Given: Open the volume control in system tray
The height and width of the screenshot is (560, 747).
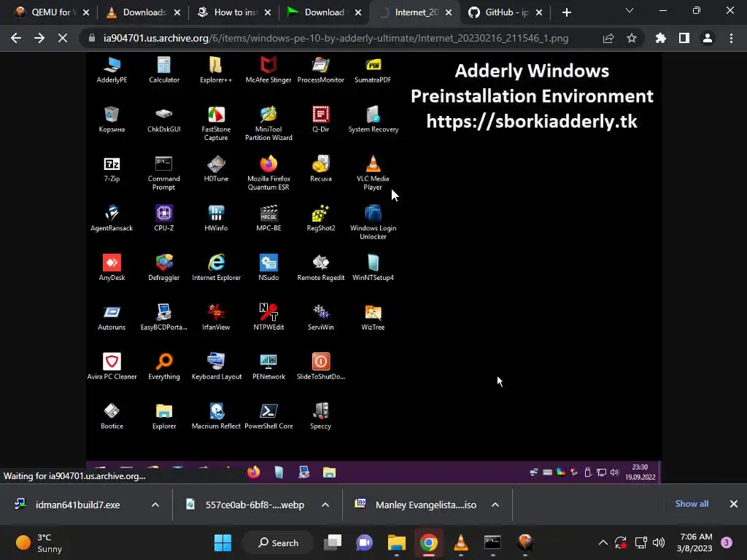Looking at the screenshot, I should click(659, 542).
